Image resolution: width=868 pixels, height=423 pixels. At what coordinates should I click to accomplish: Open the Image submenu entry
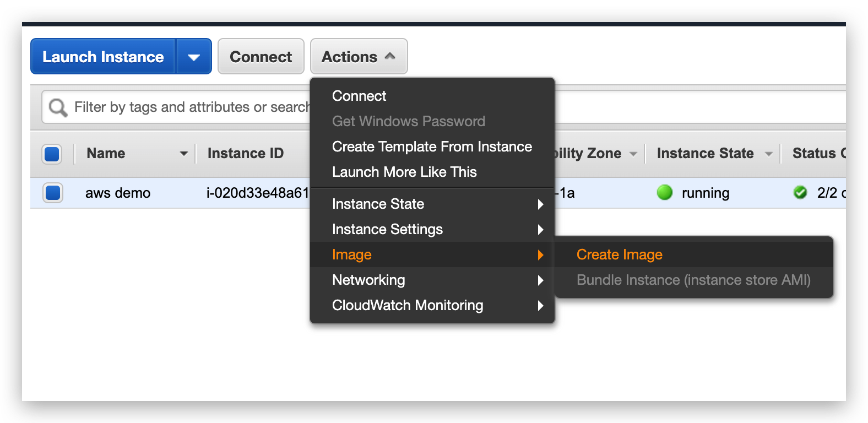pos(432,254)
